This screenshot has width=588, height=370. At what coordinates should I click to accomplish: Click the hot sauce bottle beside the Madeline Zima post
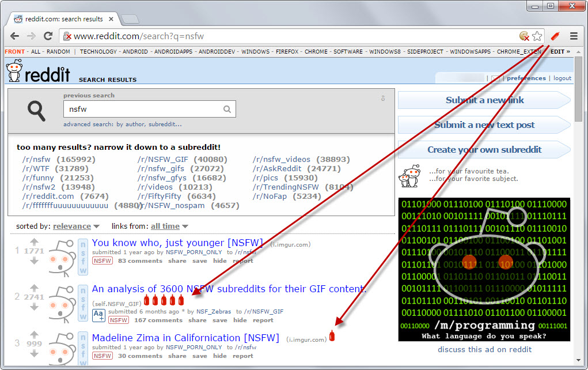click(332, 335)
